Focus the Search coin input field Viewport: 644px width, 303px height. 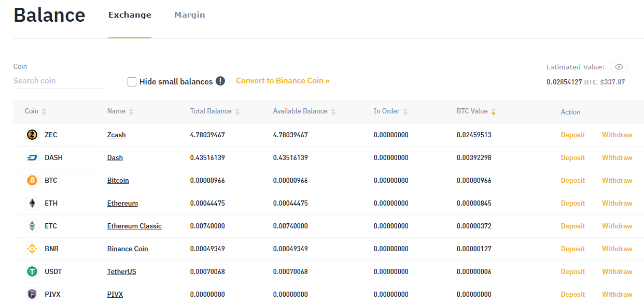coord(59,81)
